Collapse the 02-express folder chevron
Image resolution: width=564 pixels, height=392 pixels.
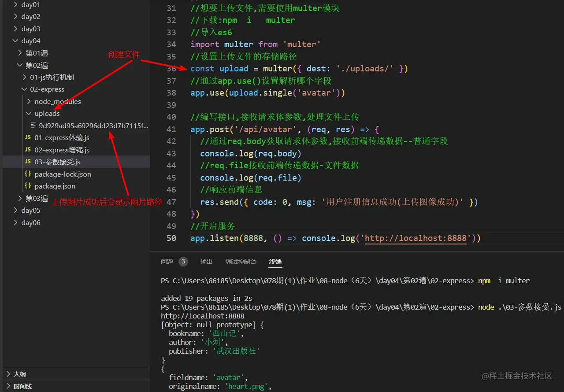[x=24, y=89]
